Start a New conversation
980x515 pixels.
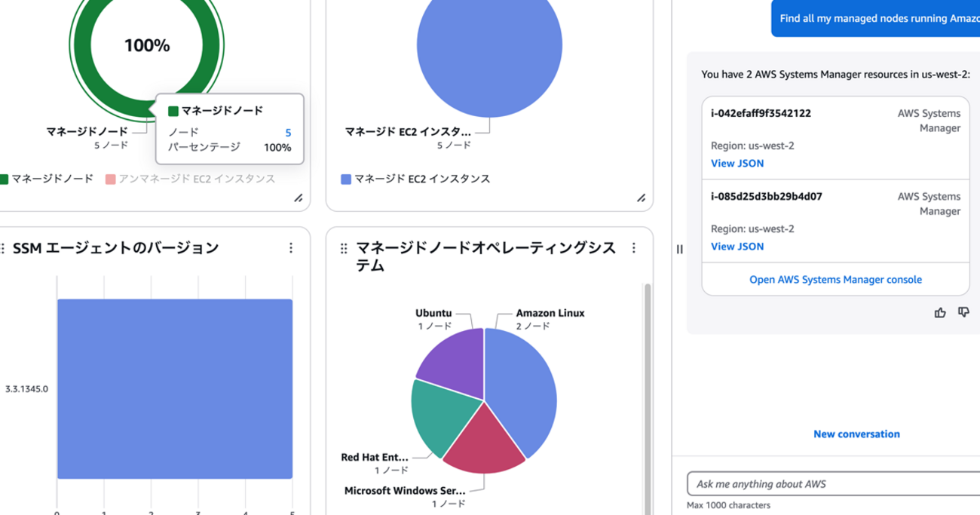(x=856, y=434)
